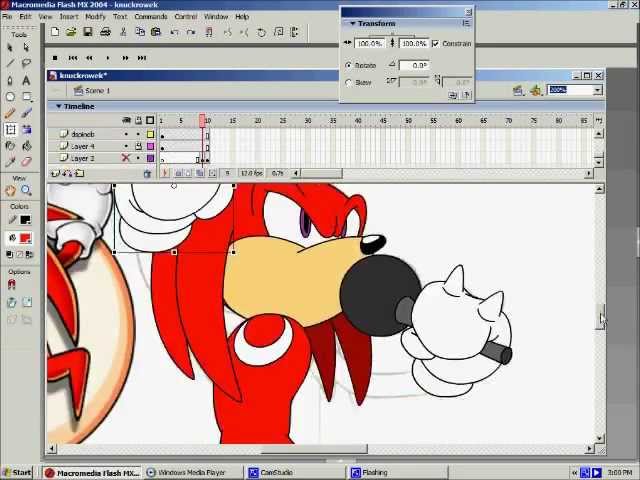
Task: Select the Pencil tool
Action: point(10,113)
